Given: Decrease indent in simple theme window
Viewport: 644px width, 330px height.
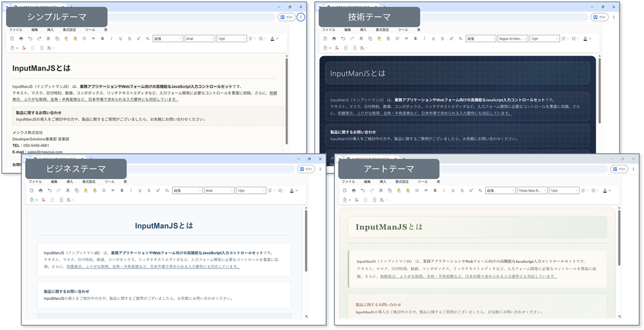Looking at the screenshot, I should click(x=33, y=48).
